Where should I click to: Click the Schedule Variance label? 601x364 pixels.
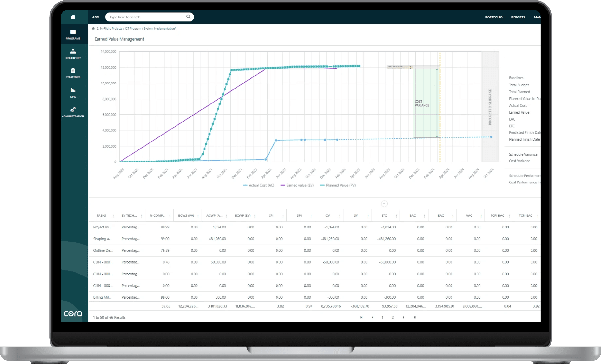pos(523,154)
